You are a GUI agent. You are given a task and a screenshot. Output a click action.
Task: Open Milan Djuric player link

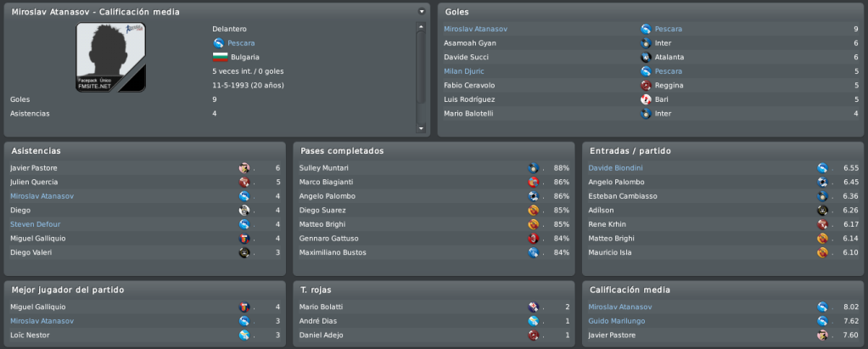464,71
